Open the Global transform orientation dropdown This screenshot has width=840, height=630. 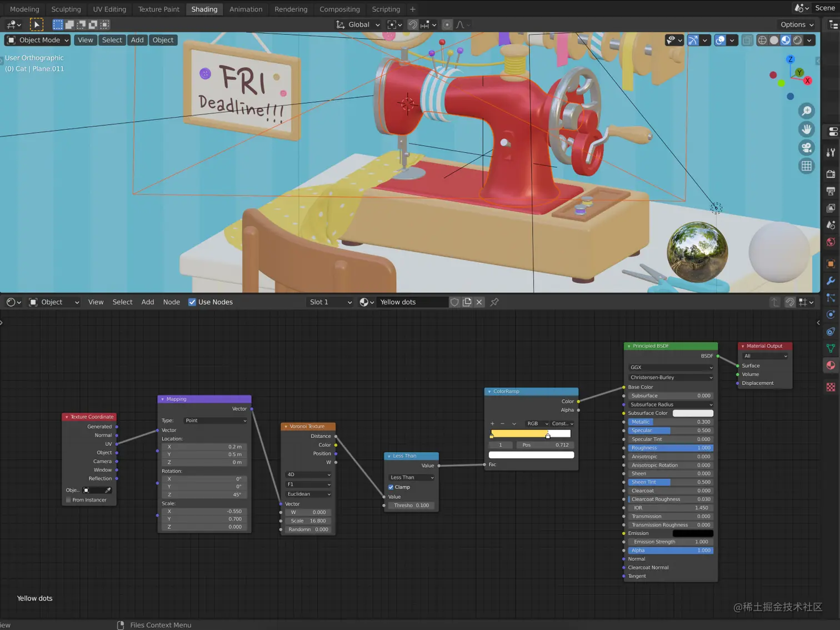(x=358, y=24)
